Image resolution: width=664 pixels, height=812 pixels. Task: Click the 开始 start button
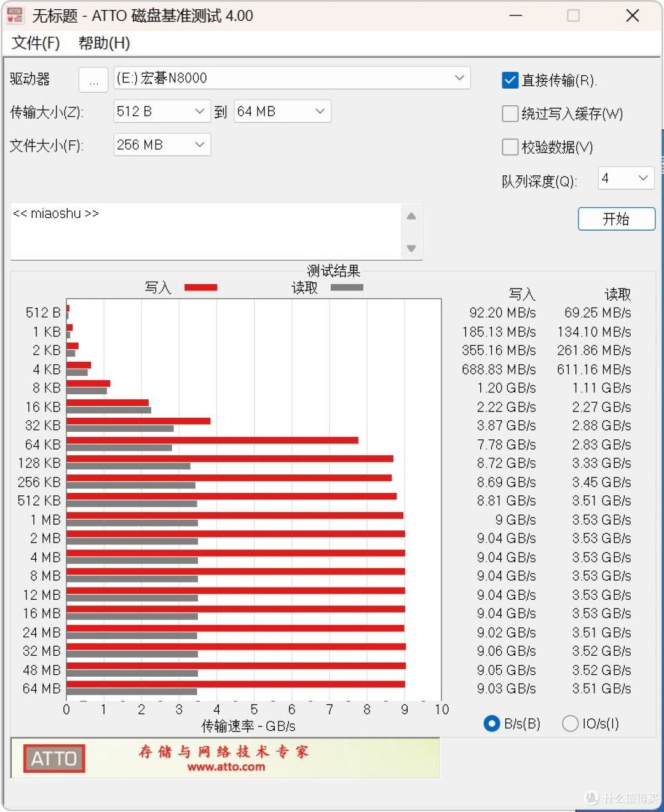(x=616, y=219)
